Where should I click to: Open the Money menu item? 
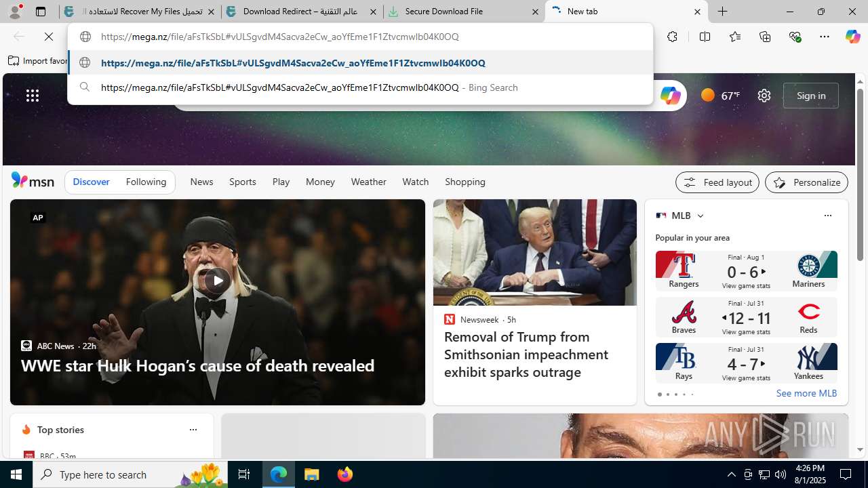pyautogui.click(x=320, y=182)
